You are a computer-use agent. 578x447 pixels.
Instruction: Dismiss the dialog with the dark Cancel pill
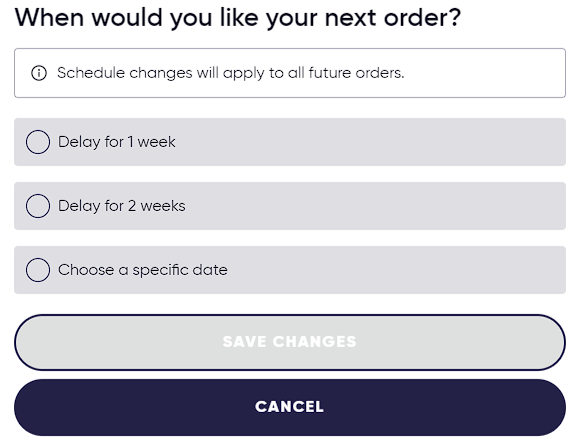tap(290, 407)
